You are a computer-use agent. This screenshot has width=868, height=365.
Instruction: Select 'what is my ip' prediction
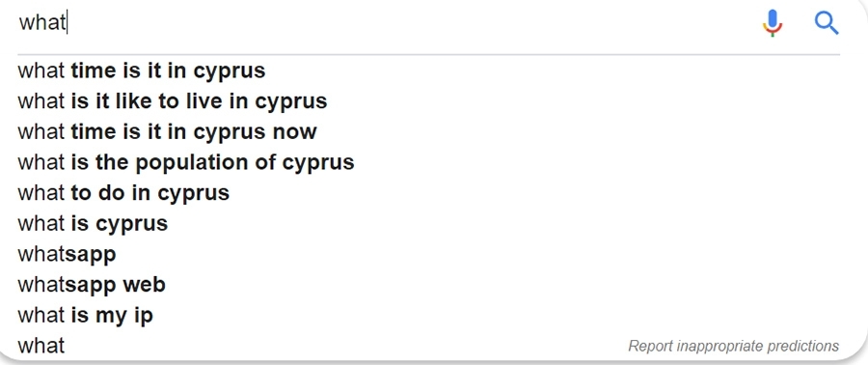click(428, 315)
